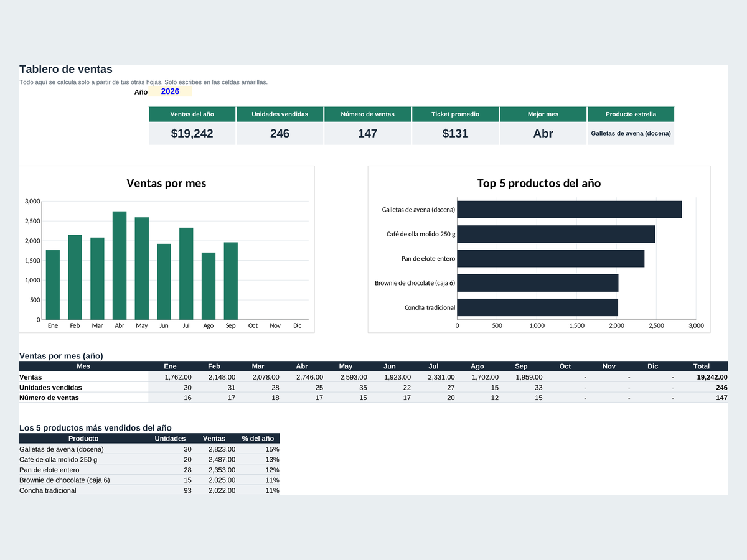747x560 pixels.
Task: Click the Café de olla molido bar
Action: 557,234
